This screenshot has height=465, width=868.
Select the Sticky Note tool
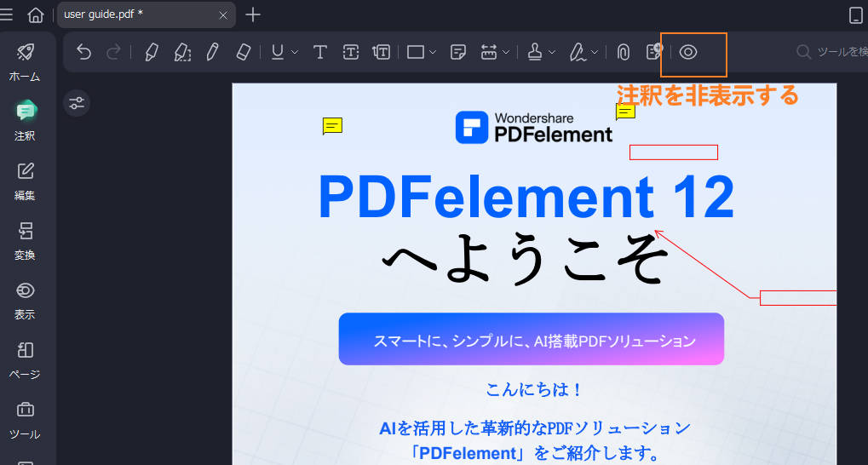pyautogui.click(x=457, y=52)
